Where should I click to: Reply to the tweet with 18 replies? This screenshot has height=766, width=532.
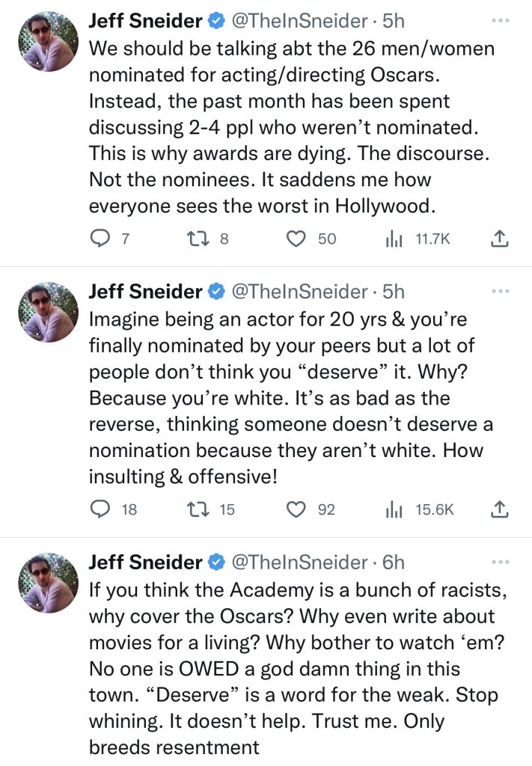(100, 509)
